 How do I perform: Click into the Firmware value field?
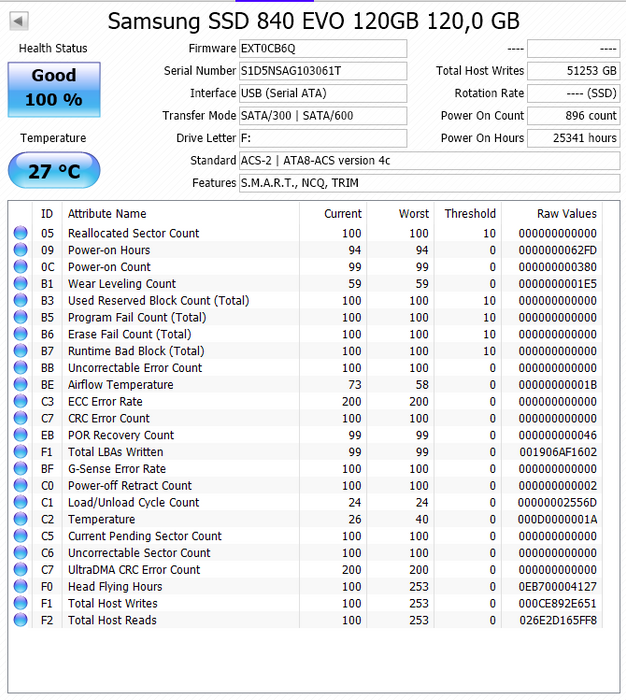coord(322,49)
